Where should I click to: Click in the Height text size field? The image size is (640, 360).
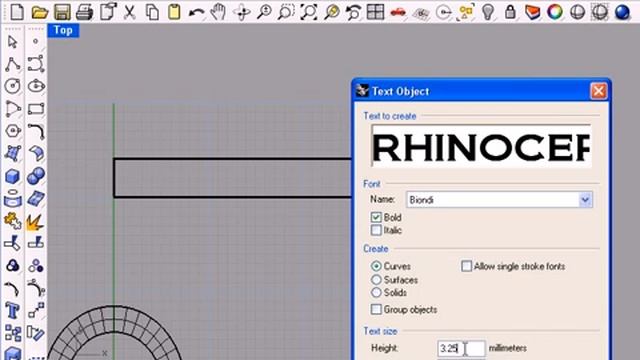pyautogui.click(x=461, y=348)
